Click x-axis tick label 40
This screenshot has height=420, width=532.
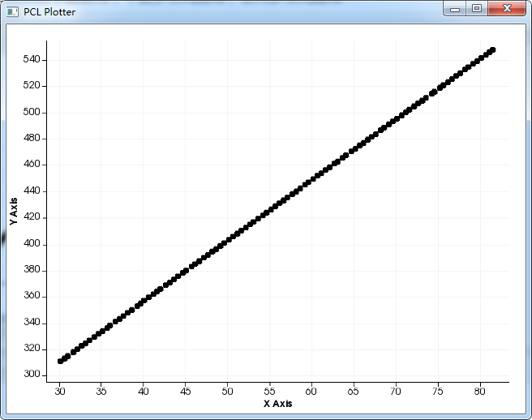pyautogui.click(x=144, y=392)
